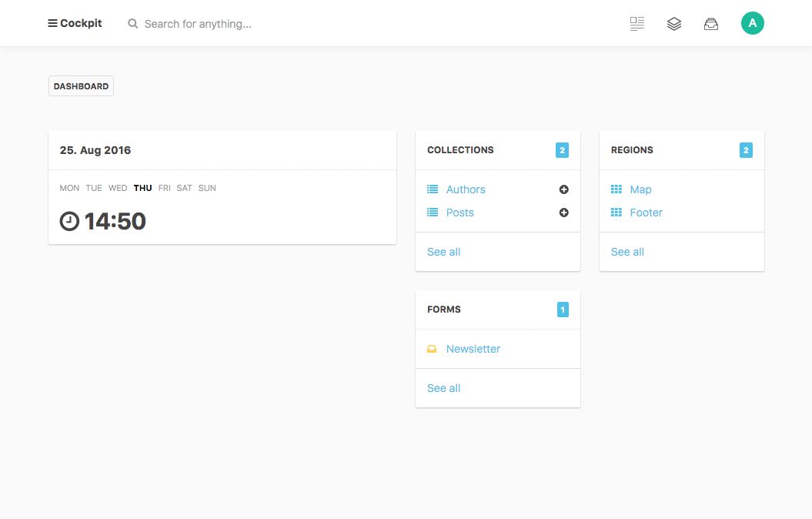Click See all under Regions
Screen dimensions: 812x519
pyautogui.click(x=627, y=252)
